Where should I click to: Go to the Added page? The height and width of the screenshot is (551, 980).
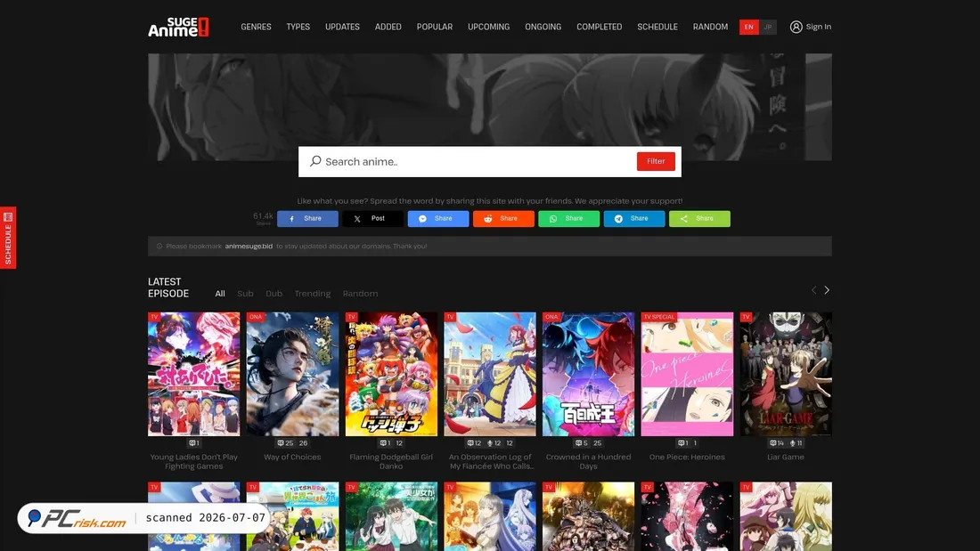coord(388,27)
